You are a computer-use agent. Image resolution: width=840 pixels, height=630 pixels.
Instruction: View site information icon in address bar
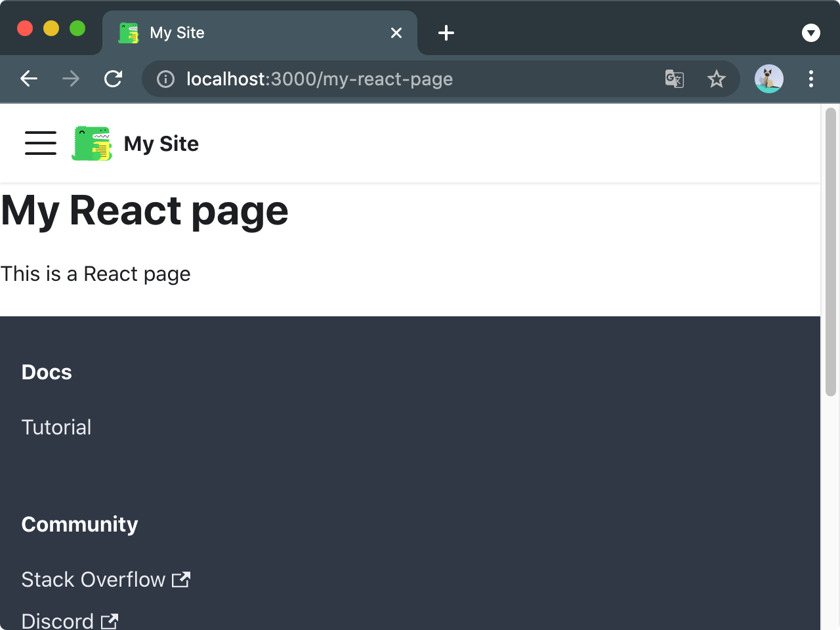pyautogui.click(x=165, y=79)
